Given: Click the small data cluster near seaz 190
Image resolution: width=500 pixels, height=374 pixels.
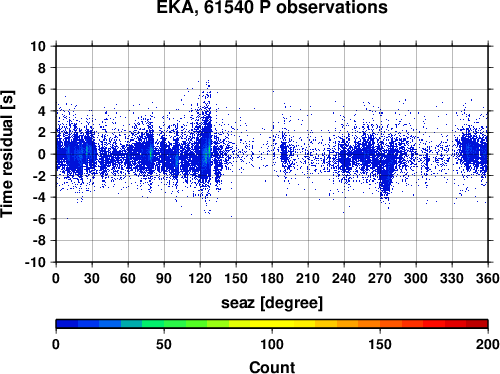Looking at the screenshot, I should point(284,154).
